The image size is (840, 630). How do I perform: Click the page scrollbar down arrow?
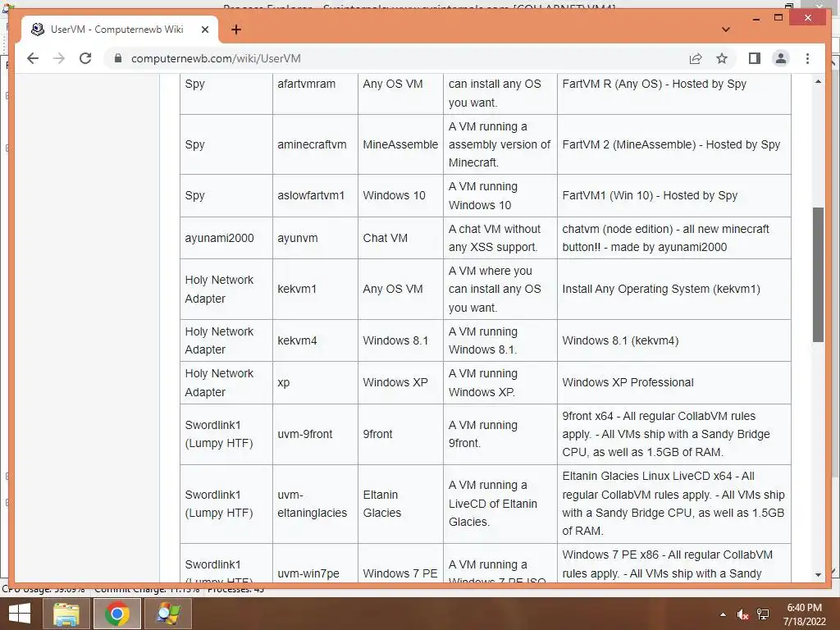click(818, 574)
